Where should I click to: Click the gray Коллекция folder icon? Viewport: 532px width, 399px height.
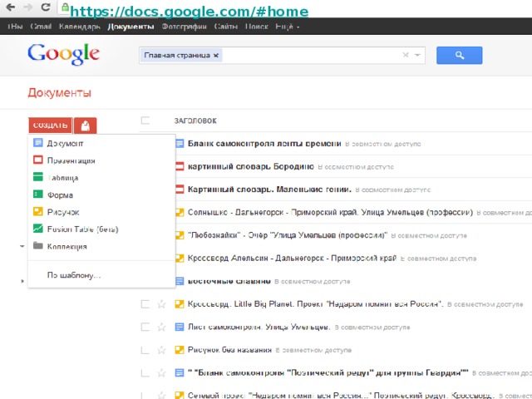38,245
